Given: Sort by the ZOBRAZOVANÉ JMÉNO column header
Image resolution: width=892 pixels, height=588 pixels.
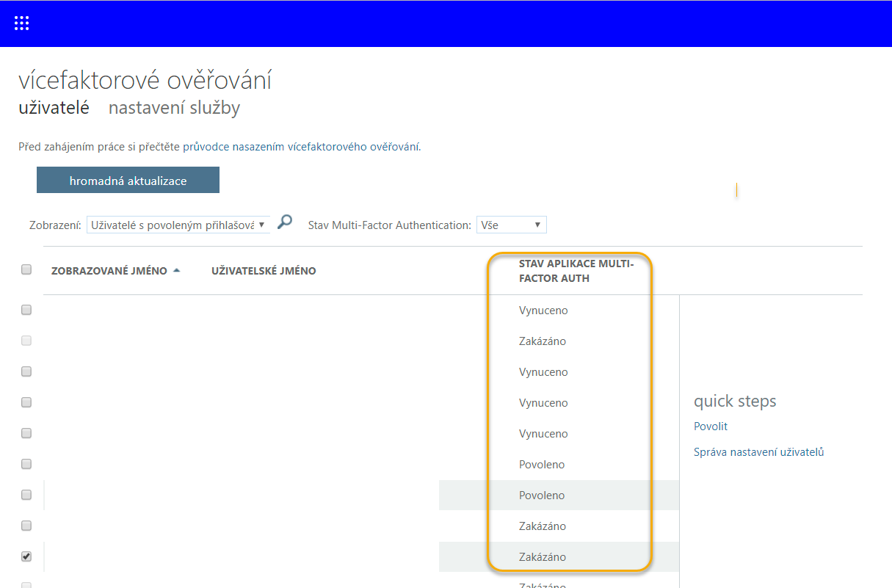Looking at the screenshot, I should [x=109, y=271].
